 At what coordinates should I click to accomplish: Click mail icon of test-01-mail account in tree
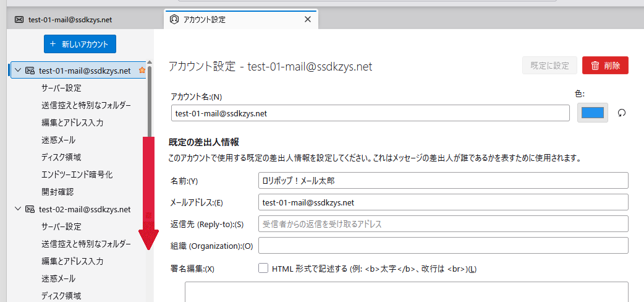pyautogui.click(x=30, y=71)
